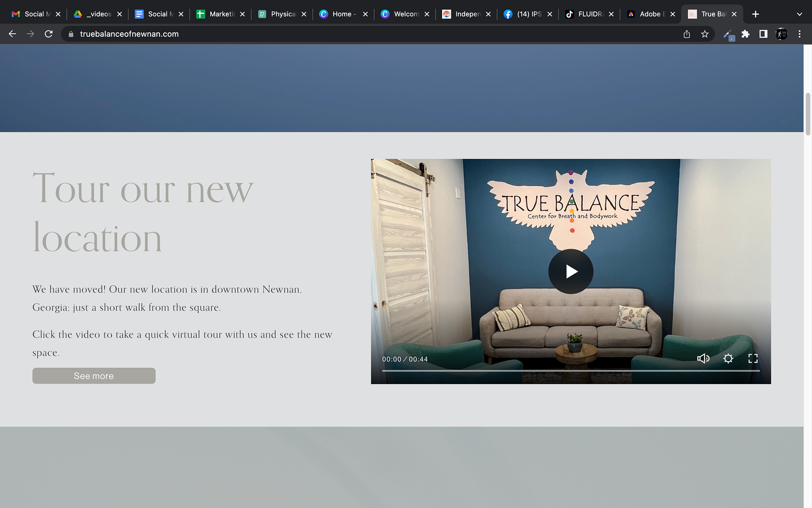
Task: Close the Marketing spreadsheet tab
Action: click(242, 14)
